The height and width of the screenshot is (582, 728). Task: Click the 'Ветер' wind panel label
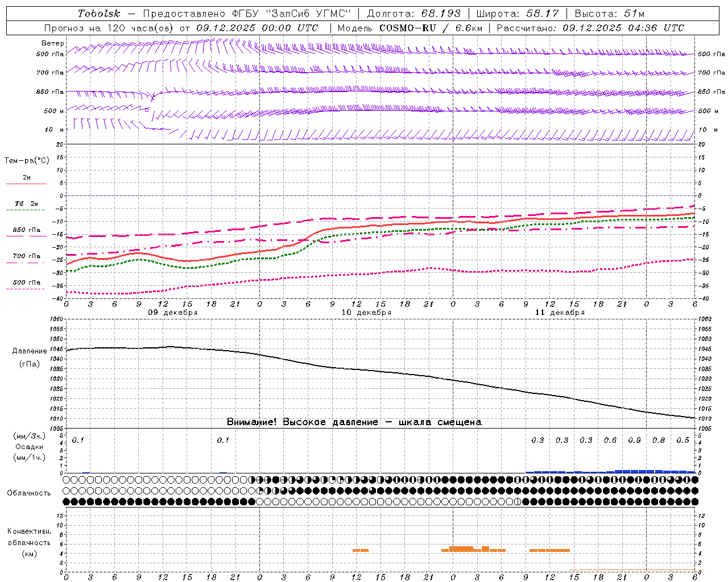tap(53, 43)
